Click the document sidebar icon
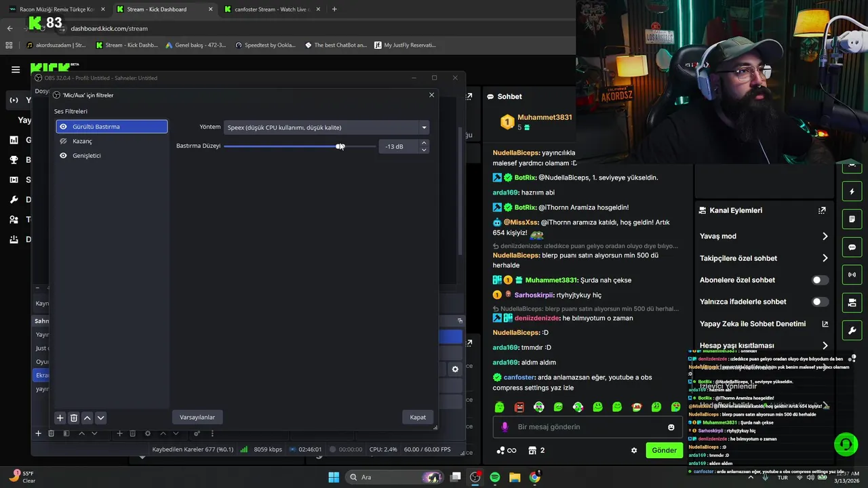 [x=852, y=220]
